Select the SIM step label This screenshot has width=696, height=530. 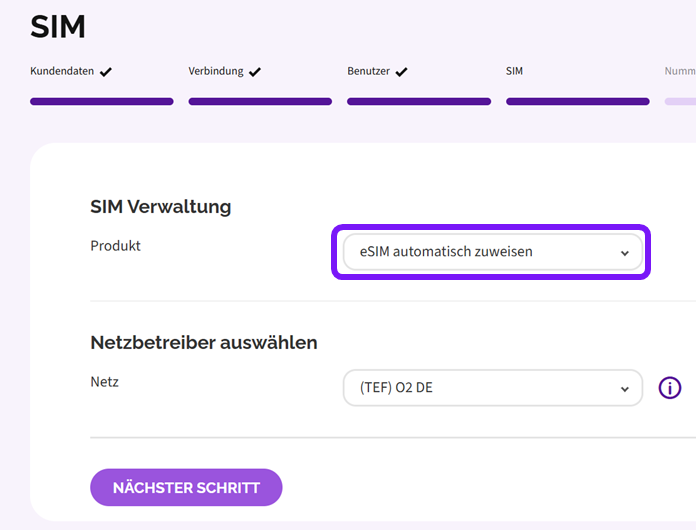[x=514, y=72]
